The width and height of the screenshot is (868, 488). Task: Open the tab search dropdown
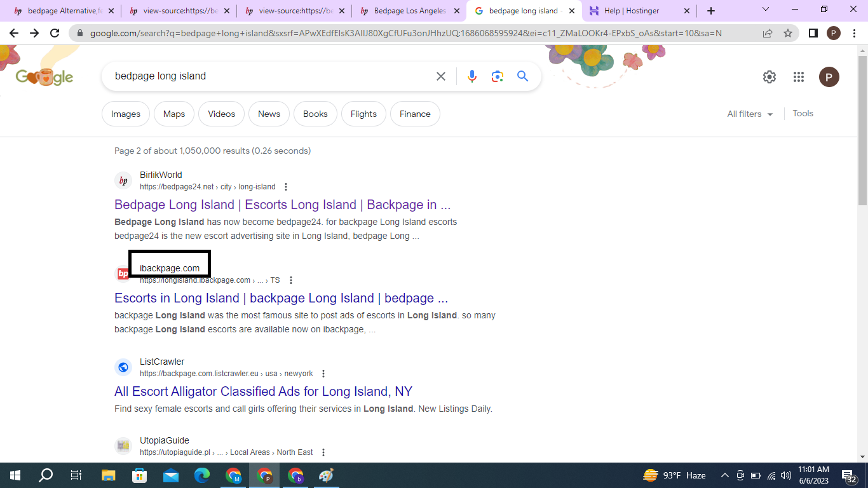(765, 10)
